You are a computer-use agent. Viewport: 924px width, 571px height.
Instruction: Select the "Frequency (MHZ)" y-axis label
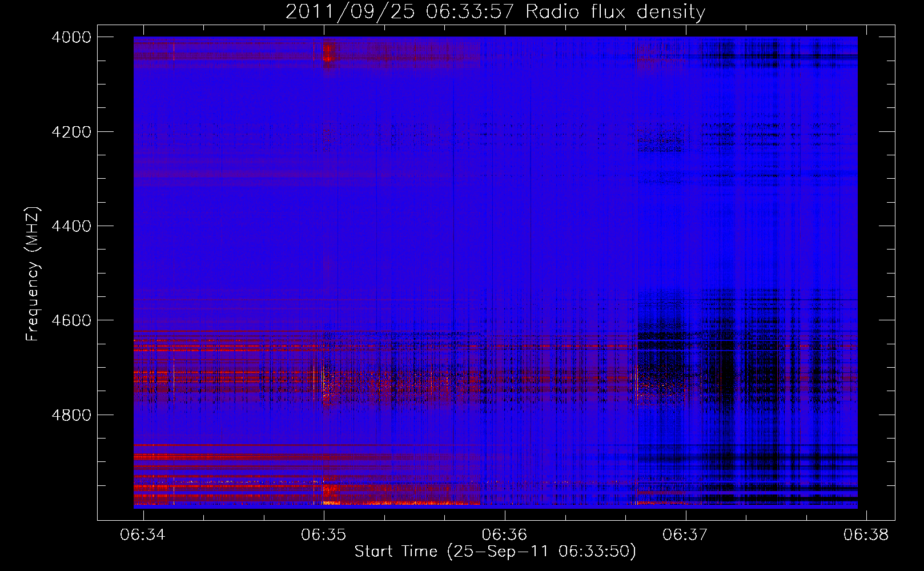tap(33, 274)
